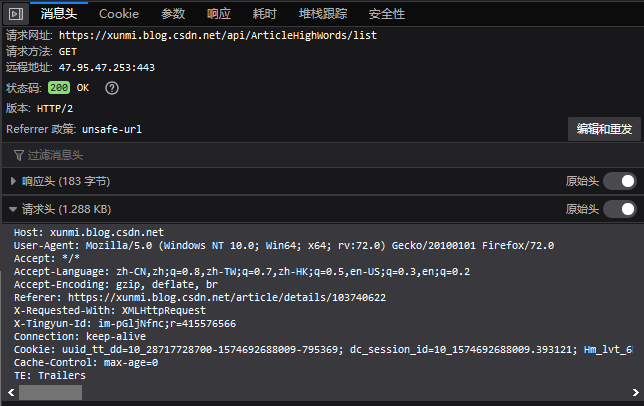Select the Accept-Language header line
Image resolution: width=644 pixels, height=406 pixels.
(242, 272)
